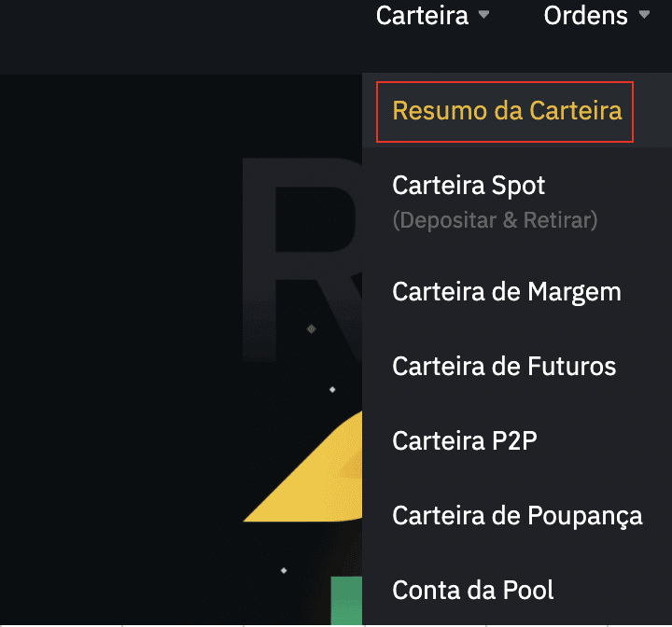Select Resumo da Carteira highlighted entry
This screenshot has width=672, height=627.
pyautogui.click(x=507, y=111)
